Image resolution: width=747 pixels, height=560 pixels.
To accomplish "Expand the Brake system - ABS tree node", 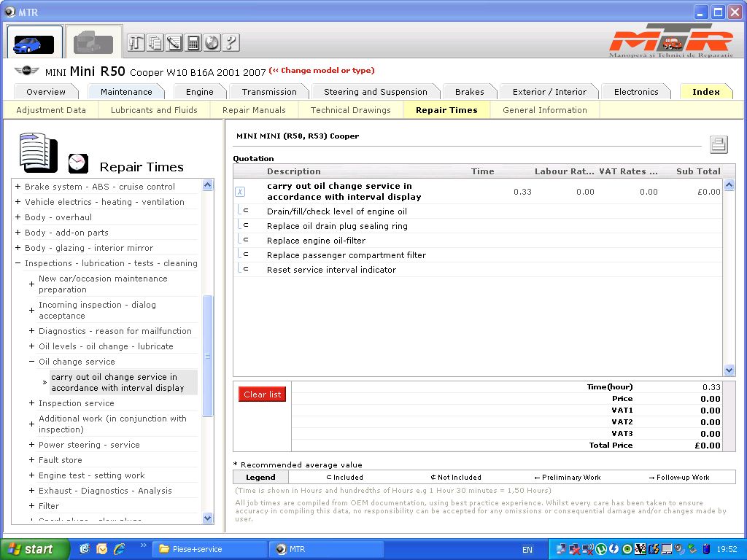I will pyautogui.click(x=18, y=187).
